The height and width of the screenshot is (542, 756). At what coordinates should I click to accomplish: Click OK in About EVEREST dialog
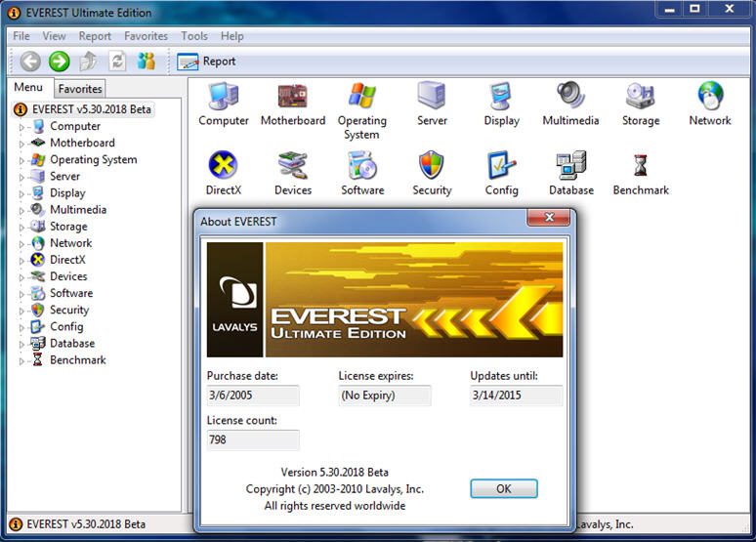click(504, 488)
